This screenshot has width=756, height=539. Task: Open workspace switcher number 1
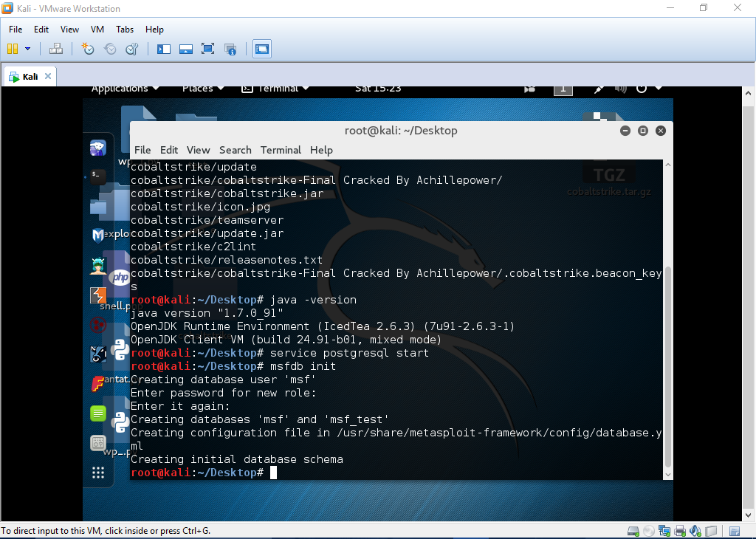tap(563, 89)
